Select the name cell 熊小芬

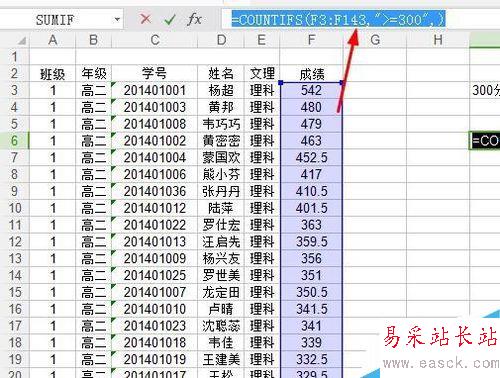coord(221,174)
